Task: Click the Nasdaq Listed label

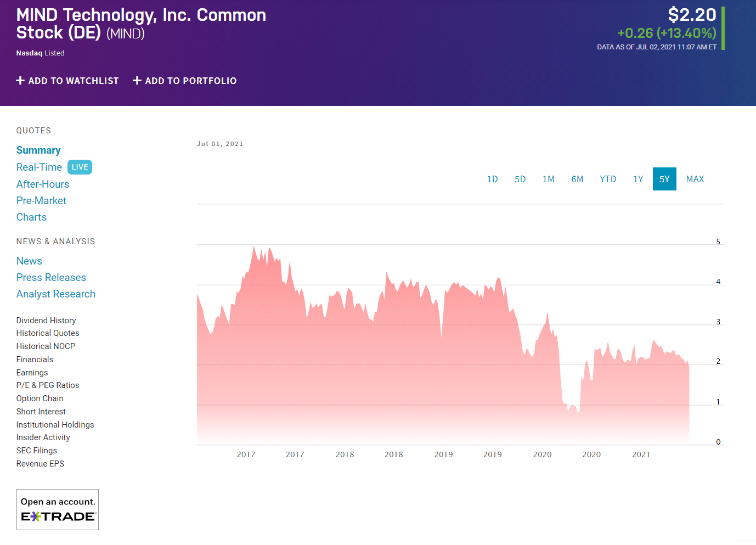Action: (x=40, y=53)
